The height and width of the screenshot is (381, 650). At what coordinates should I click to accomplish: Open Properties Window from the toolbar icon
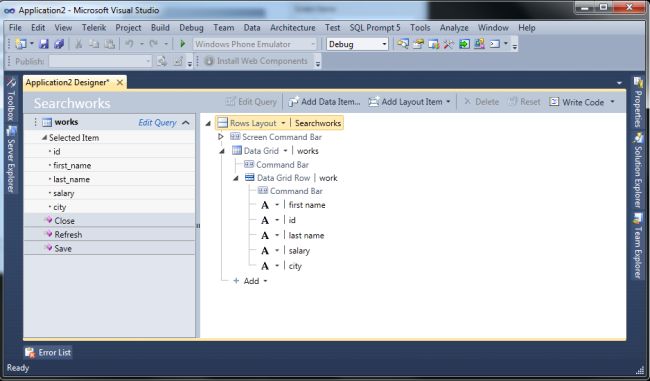pyautogui.click(x=418, y=44)
